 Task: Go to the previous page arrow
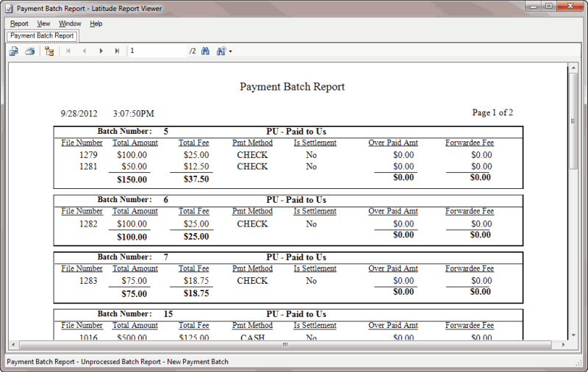pos(85,51)
